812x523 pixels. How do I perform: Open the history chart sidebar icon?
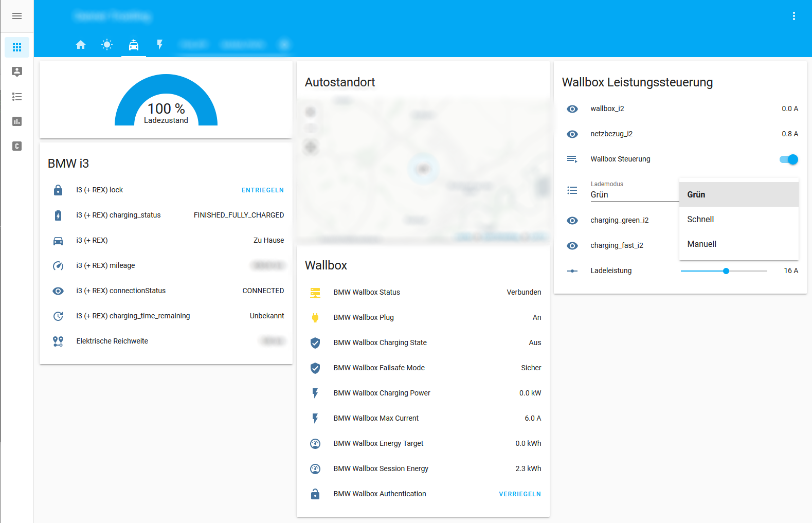coord(17,121)
